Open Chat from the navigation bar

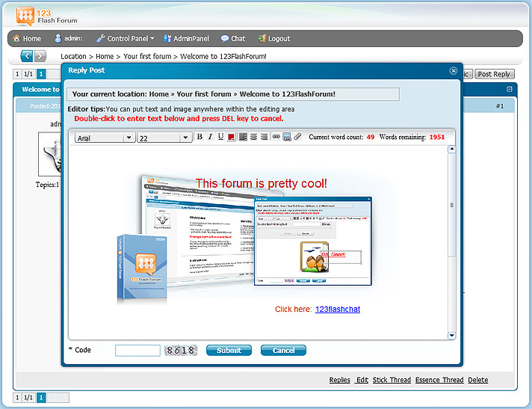[x=232, y=38]
